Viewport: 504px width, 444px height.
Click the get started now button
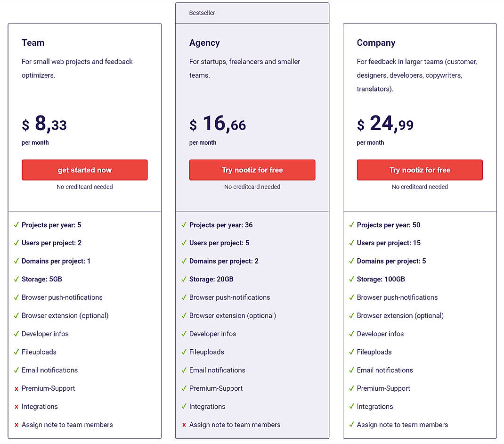(x=84, y=170)
